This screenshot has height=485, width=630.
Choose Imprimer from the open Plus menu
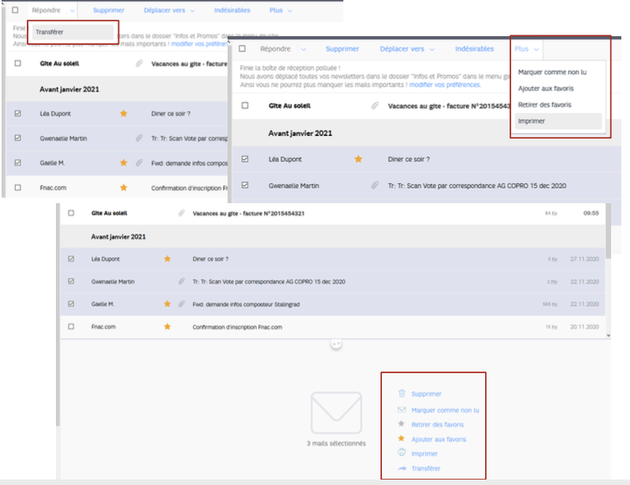coord(530,121)
